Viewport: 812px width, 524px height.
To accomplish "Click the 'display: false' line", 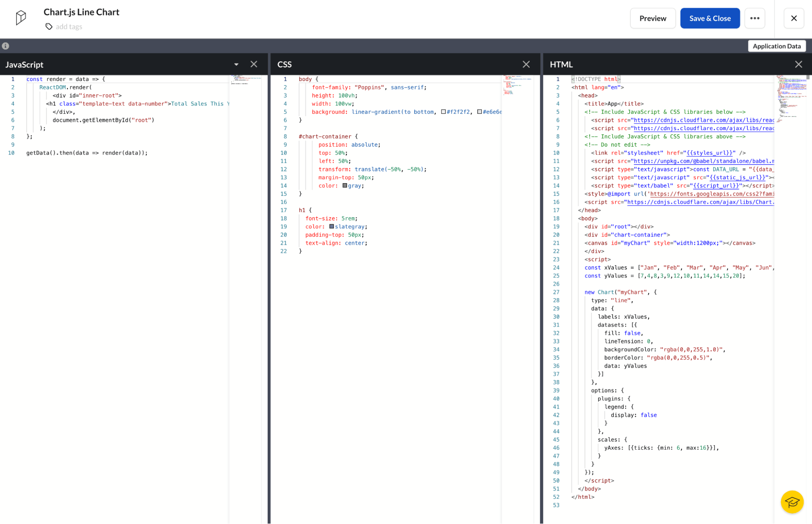I will [x=634, y=415].
